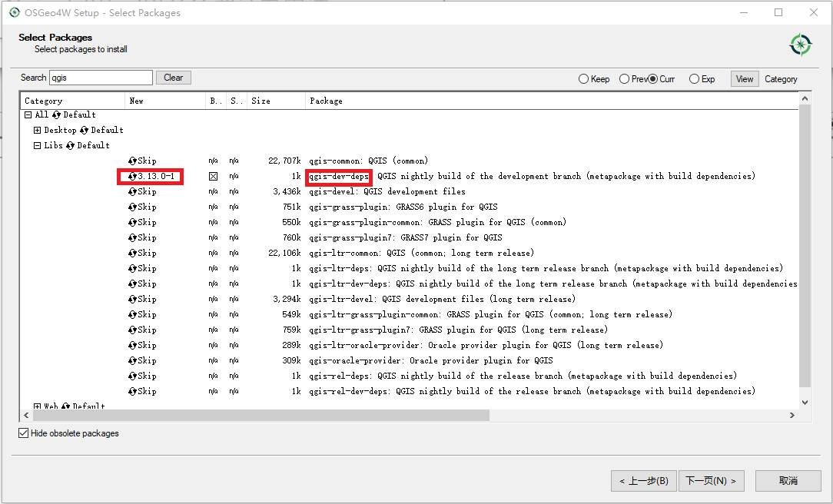This screenshot has width=833, height=504.
Task: Close the OSGeo4W Setup window
Action: point(813,12)
